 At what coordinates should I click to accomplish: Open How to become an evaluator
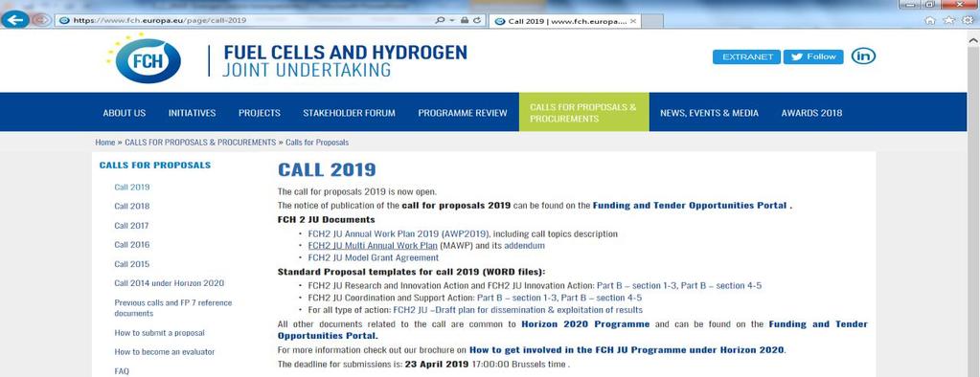point(165,352)
